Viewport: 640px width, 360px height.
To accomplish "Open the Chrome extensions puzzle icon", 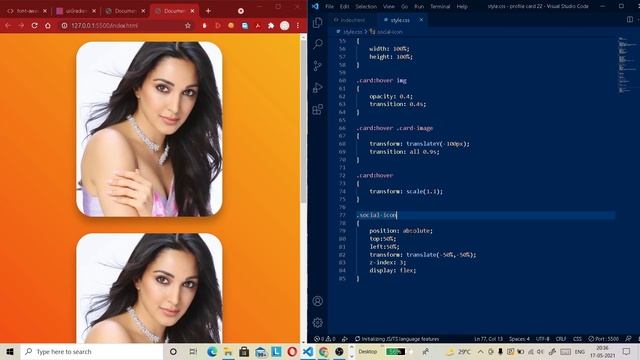I will coord(271,25).
